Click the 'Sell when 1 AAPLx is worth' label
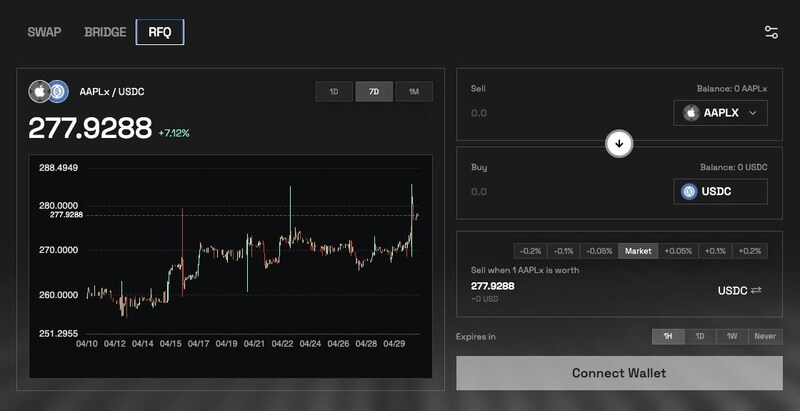 click(x=524, y=270)
